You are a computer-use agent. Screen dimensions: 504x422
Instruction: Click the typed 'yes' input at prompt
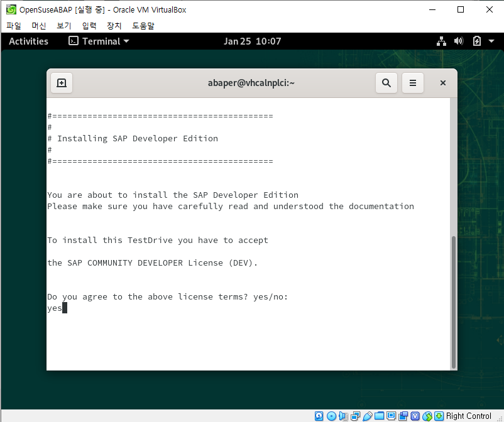point(54,308)
